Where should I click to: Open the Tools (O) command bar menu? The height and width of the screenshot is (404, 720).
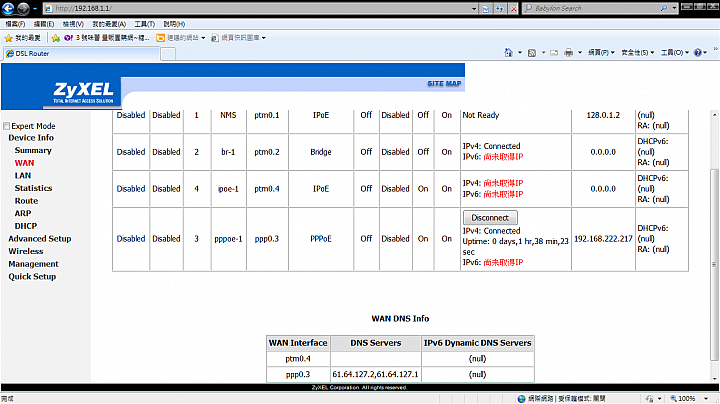click(x=675, y=53)
